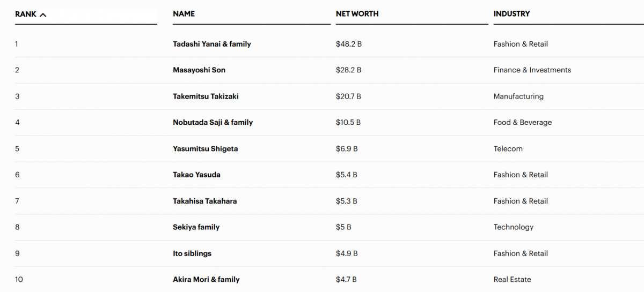Select Takemitsu Takizaki name
Image resolution: width=644 pixels, height=292 pixels.
[x=206, y=96]
